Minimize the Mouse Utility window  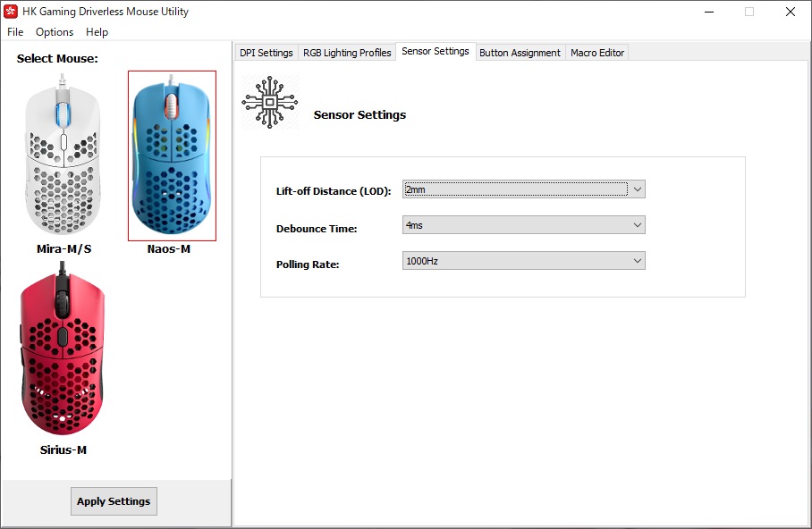tap(709, 12)
